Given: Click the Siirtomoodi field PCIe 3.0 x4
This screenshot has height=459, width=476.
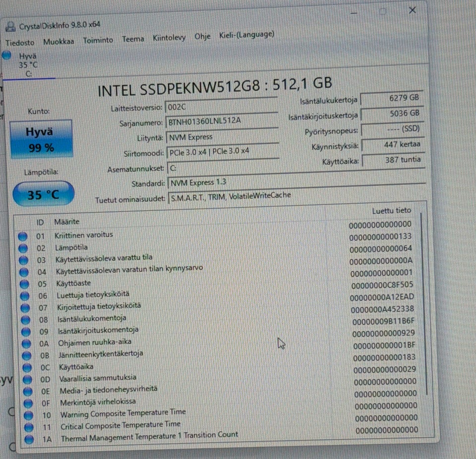Looking at the screenshot, I should [223, 151].
